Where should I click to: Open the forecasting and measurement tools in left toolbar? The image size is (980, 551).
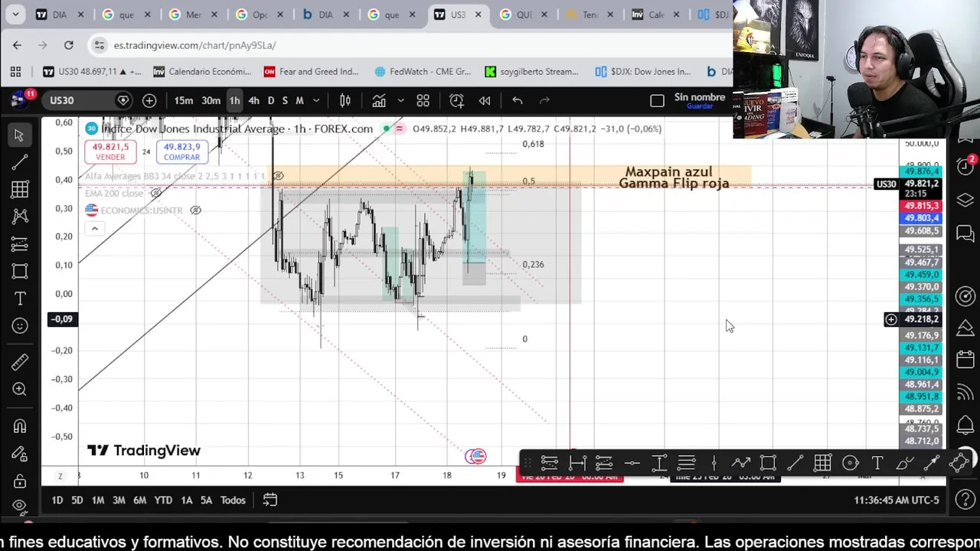click(x=19, y=244)
